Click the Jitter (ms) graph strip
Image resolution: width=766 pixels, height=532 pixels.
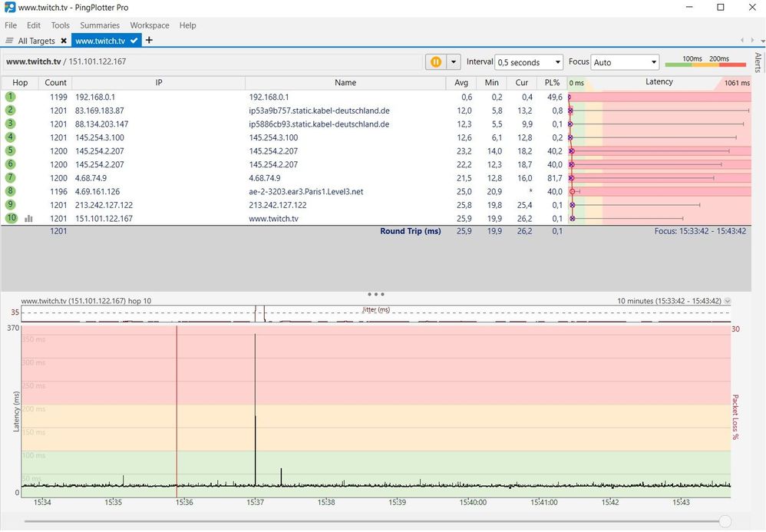tap(375, 314)
